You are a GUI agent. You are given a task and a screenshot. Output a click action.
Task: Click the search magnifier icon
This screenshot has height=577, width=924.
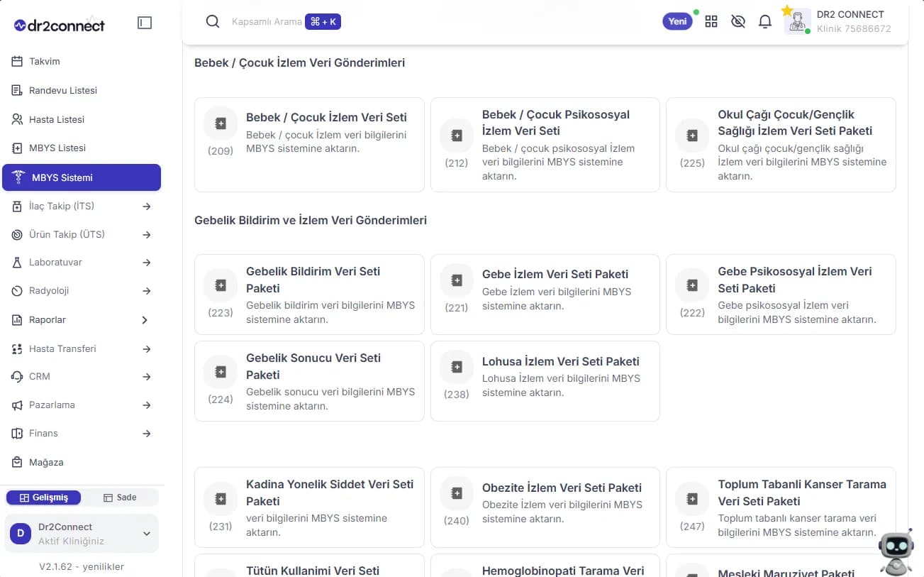(212, 21)
